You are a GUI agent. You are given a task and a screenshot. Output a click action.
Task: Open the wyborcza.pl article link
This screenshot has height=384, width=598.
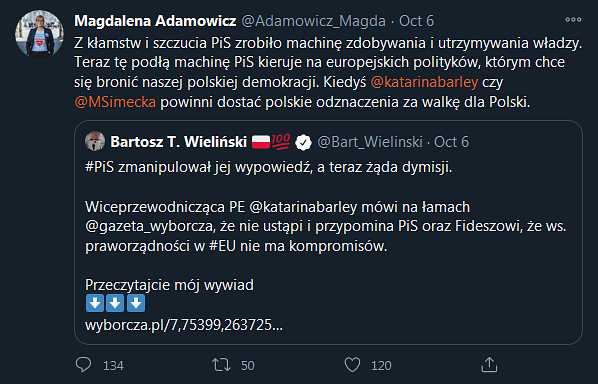click(x=184, y=325)
